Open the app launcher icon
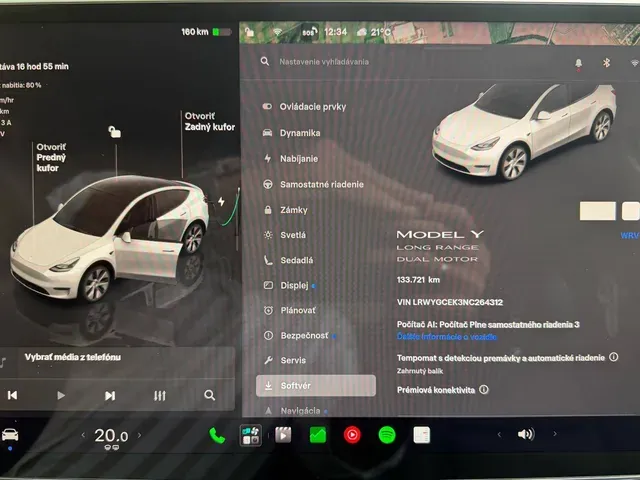The height and width of the screenshot is (480, 640). [251, 435]
